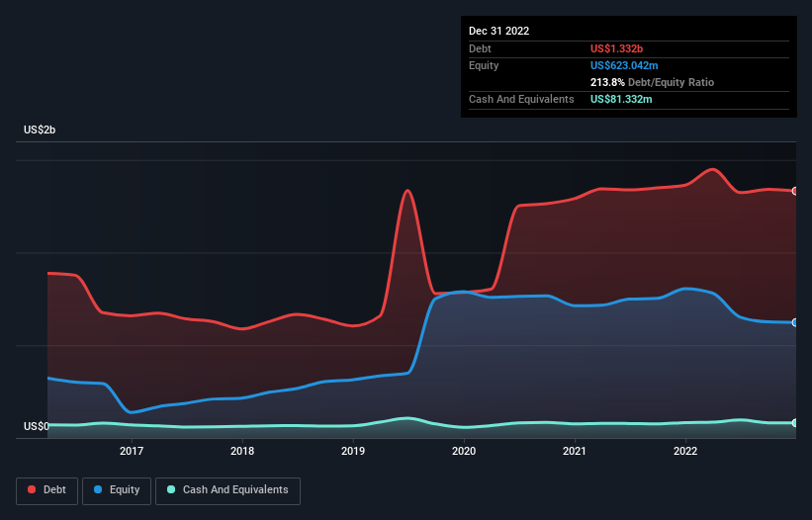Select the 2018 x-axis label
This screenshot has width=812, height=520.
242,451
